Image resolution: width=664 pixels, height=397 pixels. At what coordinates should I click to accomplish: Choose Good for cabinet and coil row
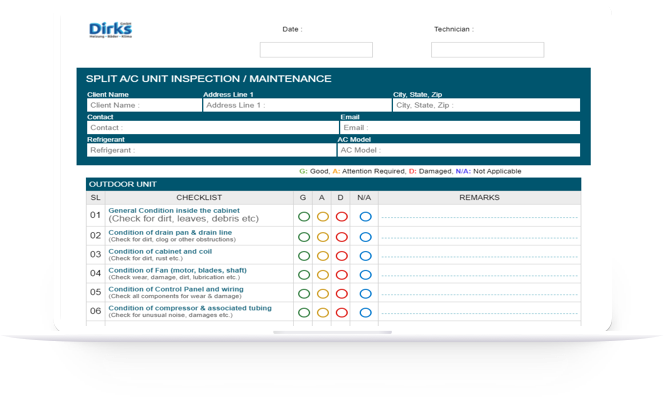(x=304, y=256)
